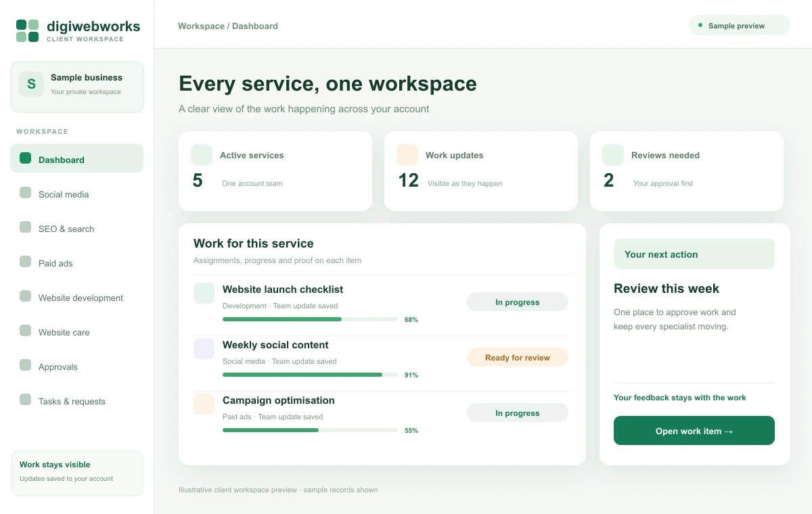Click the Reviews needed card icon
Image resolution: width=812 pixels, height=514 pixels.
(613, 155)
